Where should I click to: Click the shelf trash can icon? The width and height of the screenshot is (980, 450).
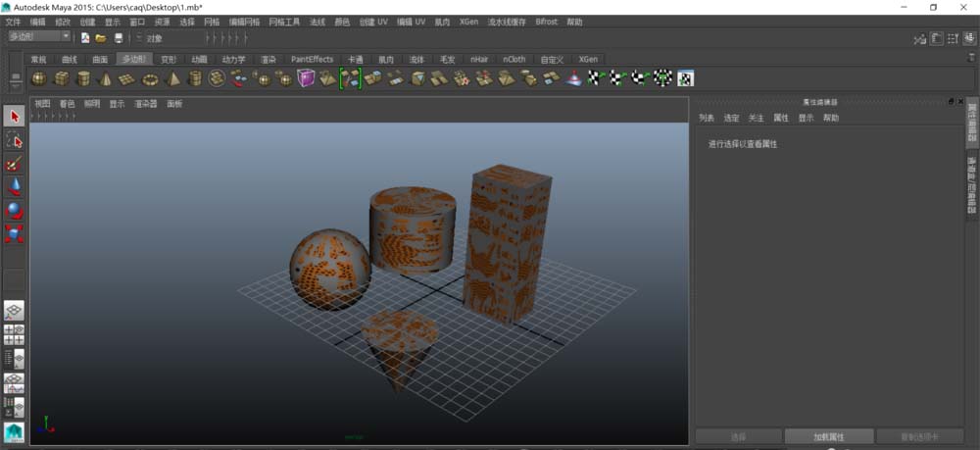[x=970, y=56]
